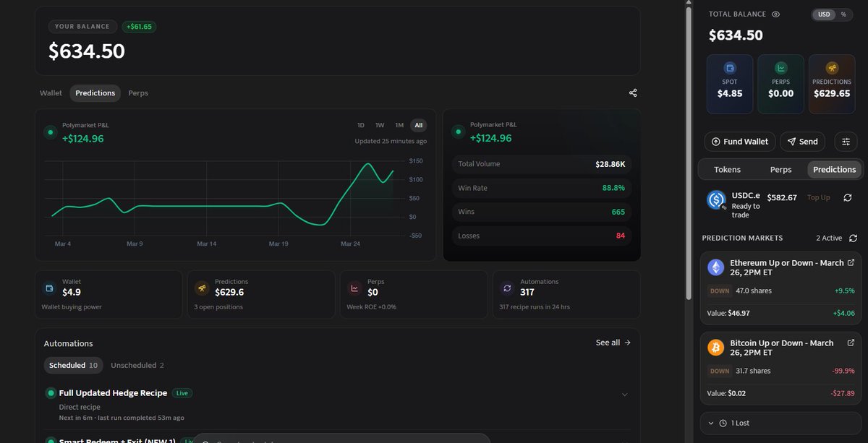Click the DOWN tag on Bitcoin position
Image resolution: width=868 pixels, height=443 pixels.
pos(720,371)
